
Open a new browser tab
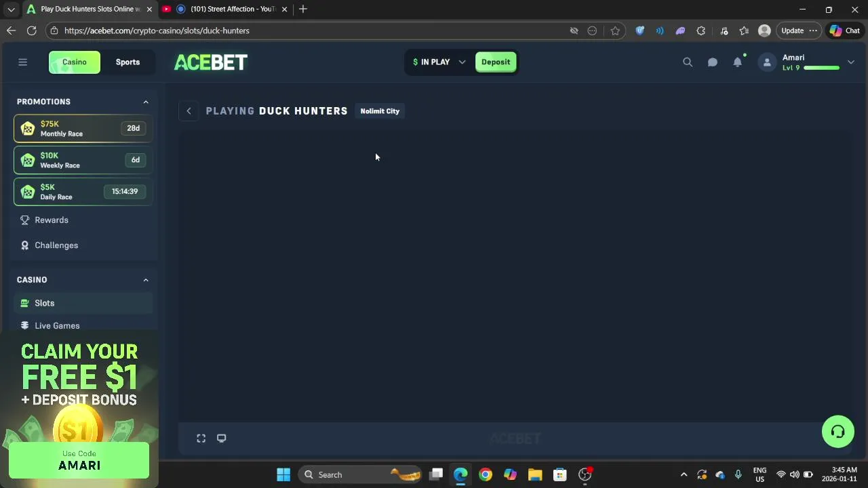point(303,9)
